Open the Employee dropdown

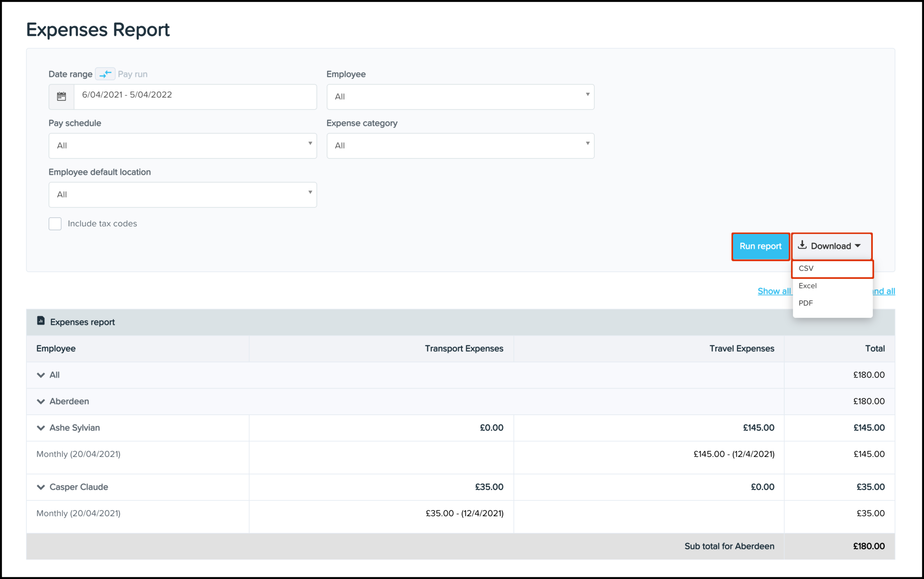[460, 97]
